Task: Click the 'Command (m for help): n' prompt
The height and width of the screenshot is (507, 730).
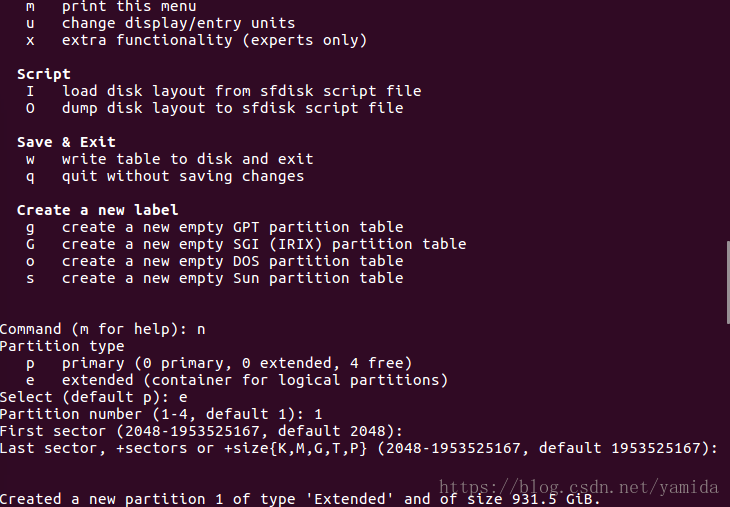Action: pyautogui.click(x=102, y=330)
